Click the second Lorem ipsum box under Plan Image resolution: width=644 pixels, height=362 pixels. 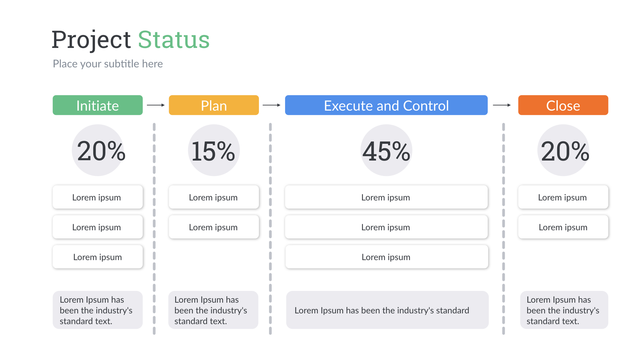coord(214,227)
